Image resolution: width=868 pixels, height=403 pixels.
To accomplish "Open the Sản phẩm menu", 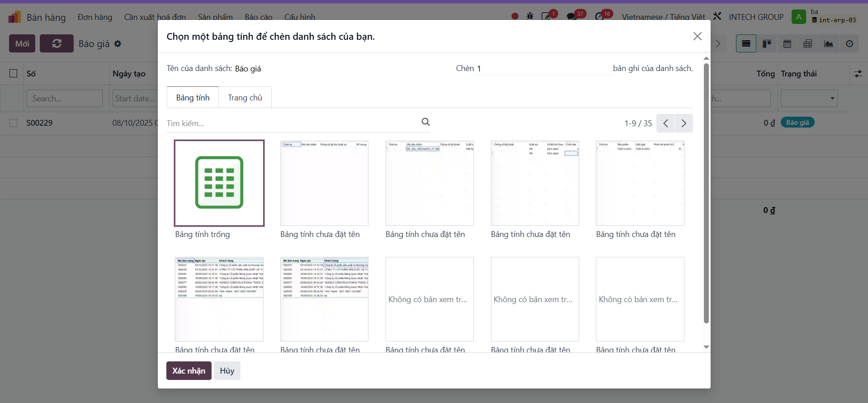I will [215, 17].
